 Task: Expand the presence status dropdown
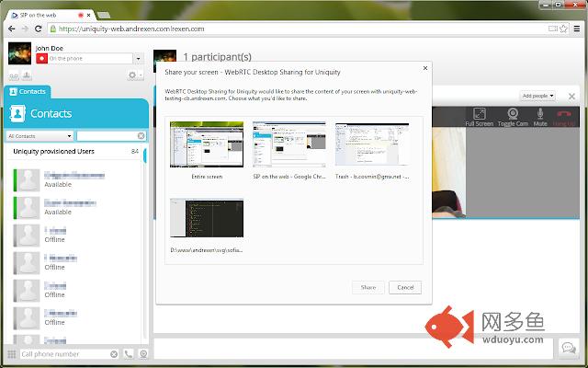(138, 58)
